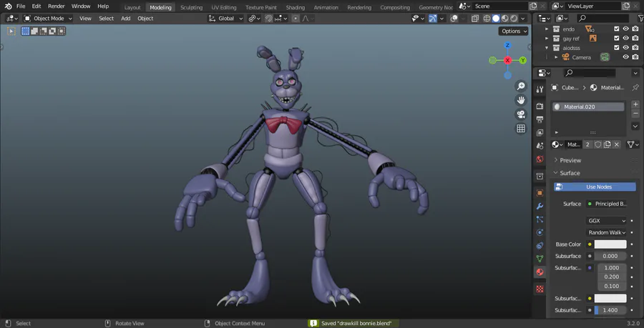The image size is (644, 328).
Task: Hide the gay ref collection eye
Action: pyautogui.click(x=625, y=38)
